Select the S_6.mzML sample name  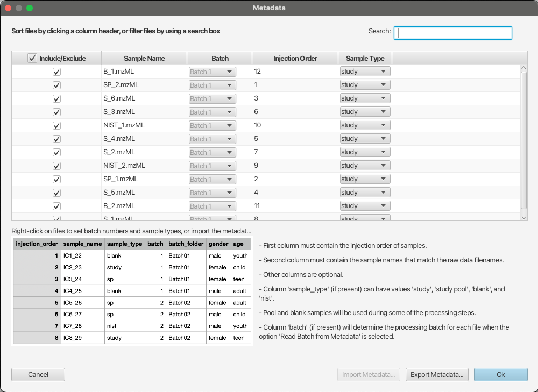tap(119, 98)
